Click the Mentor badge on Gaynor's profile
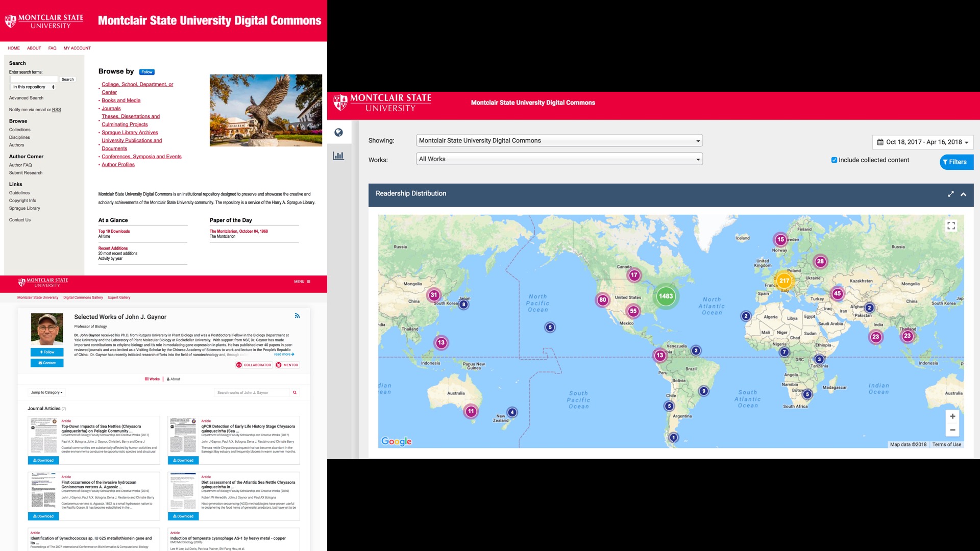The height and width of the screenshot is (551, 980). [x=287, y=365]
